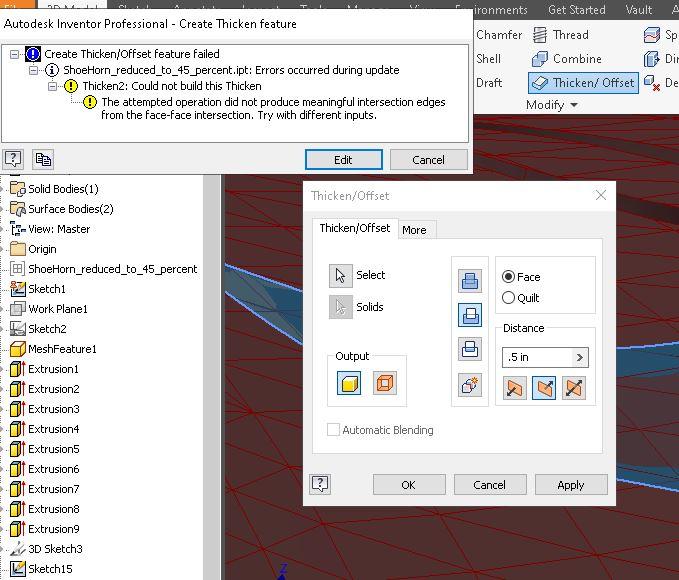The width and height of the screenshot is (679, 580).
Task: Set thicken direction to first side
Action: click(514, 388)
